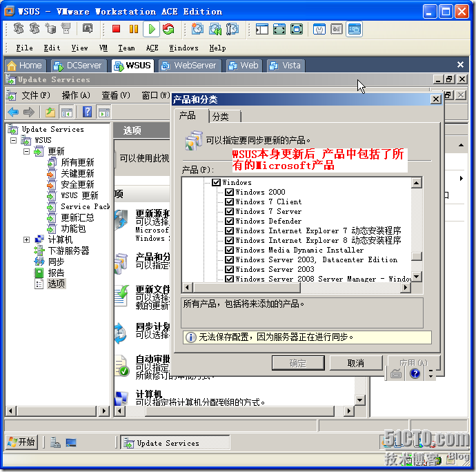Click the blue help icon below dialog
Viewport: 476px width, 472px height.
pyautogui.click(x=415, y=373)
